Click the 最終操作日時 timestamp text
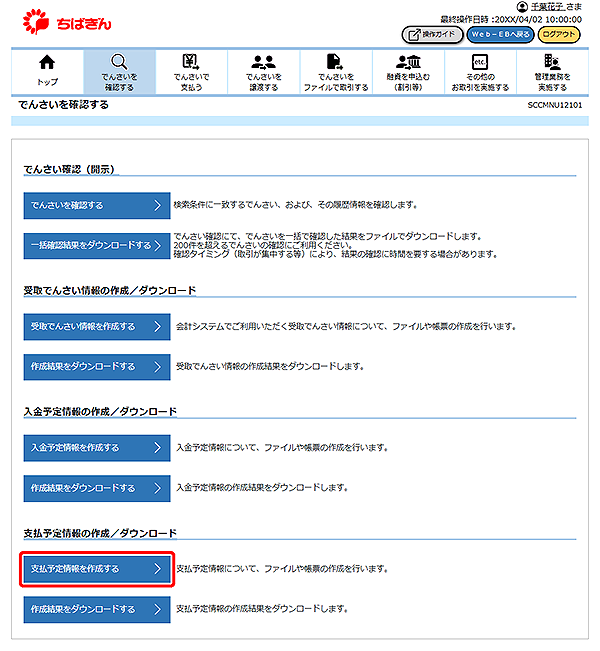This screenshot has height=651, width=600. [x=511, y=20]
